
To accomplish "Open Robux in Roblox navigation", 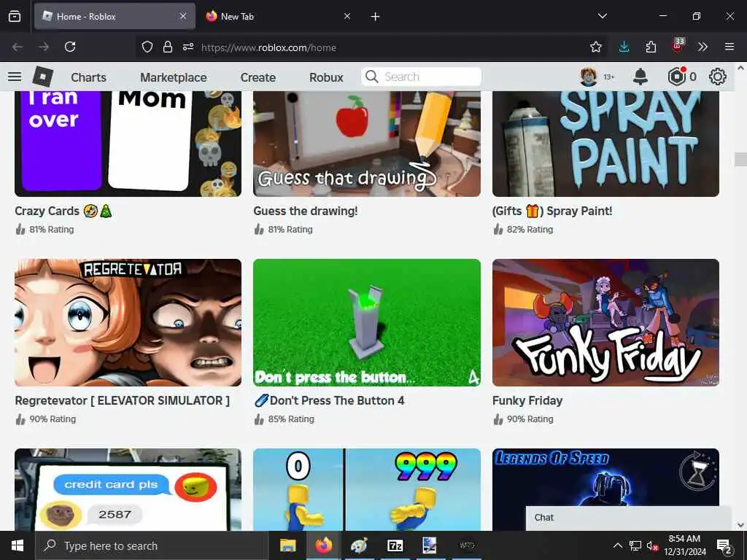I will (326, 77).
